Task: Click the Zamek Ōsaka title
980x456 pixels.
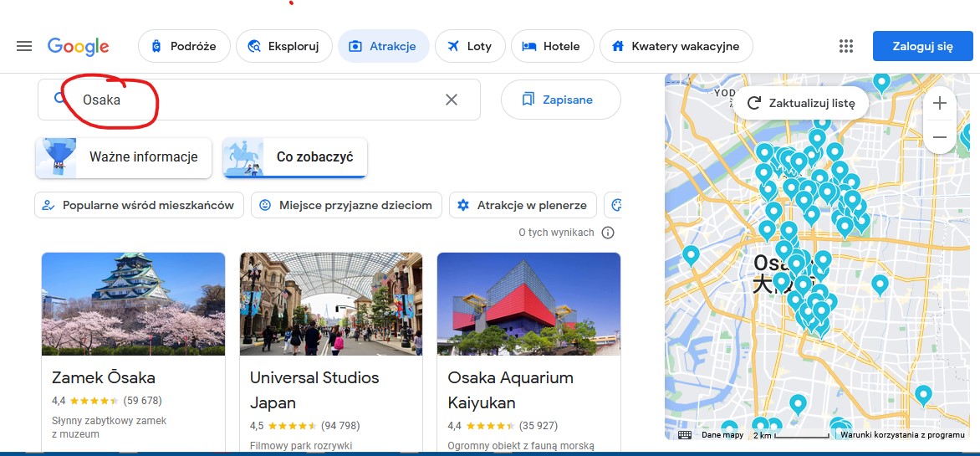Action: point(104,378)
